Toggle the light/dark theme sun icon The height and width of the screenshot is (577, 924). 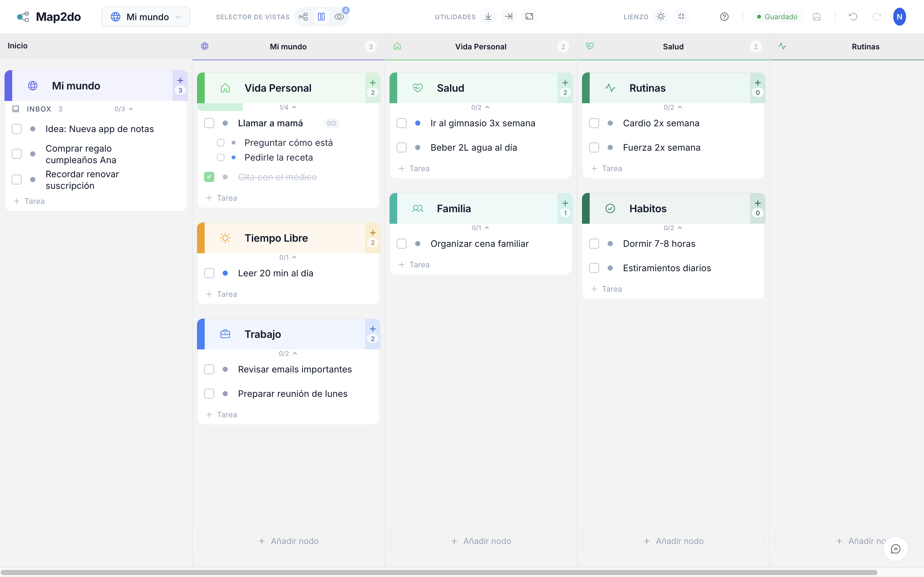pyautogui.click(x=661, y=16)
